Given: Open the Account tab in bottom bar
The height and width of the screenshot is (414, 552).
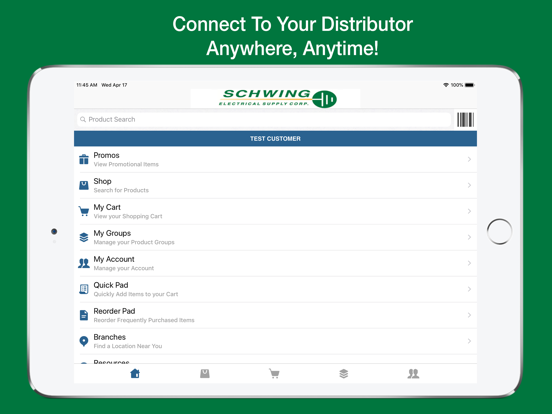Looking at the screenshot, I should click(413, 374).
